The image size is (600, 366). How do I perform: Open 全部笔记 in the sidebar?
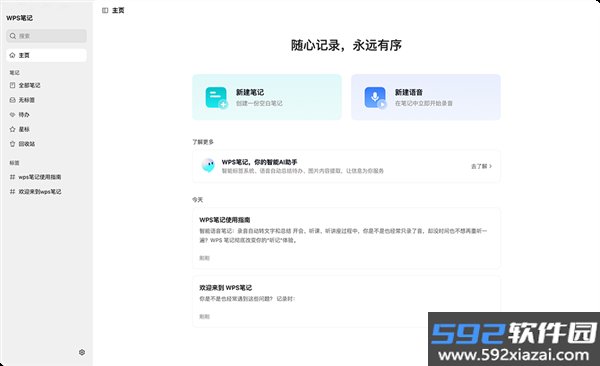click(x=29, y=85)
